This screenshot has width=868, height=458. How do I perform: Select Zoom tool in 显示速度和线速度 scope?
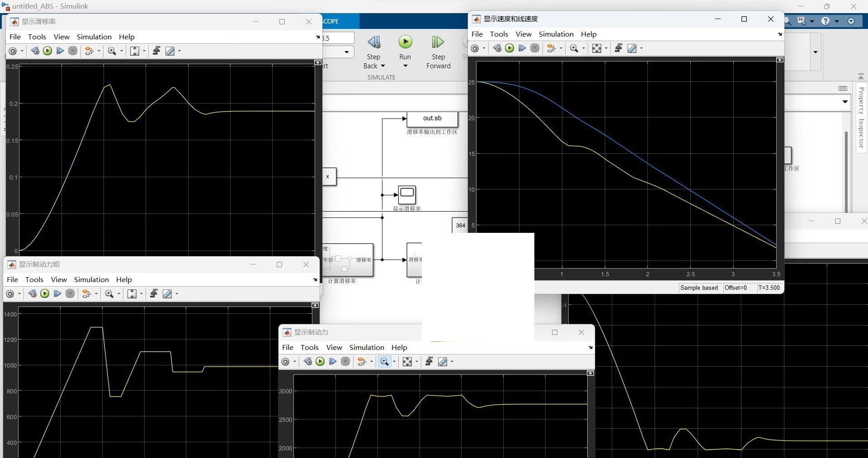coord(574,48)
